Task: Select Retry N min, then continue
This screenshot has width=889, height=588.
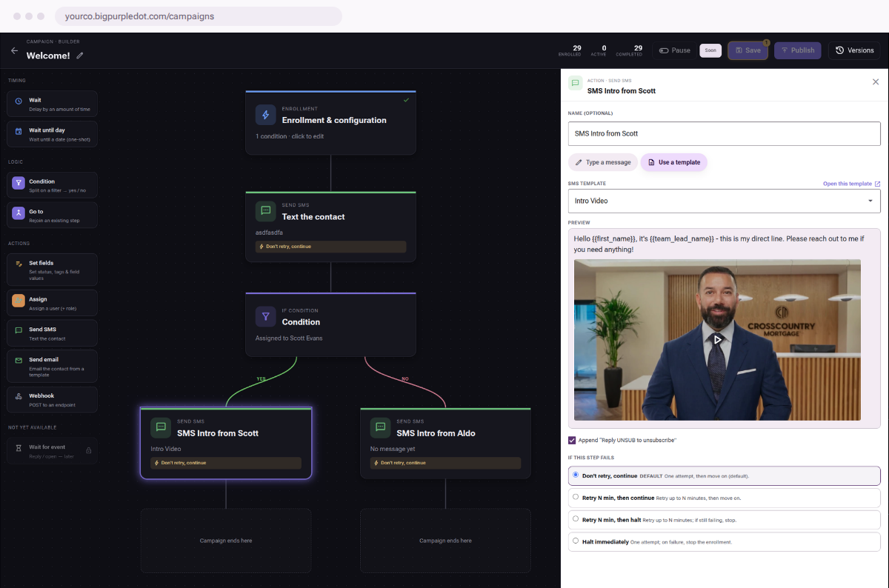Action: [x=725, y=498]
